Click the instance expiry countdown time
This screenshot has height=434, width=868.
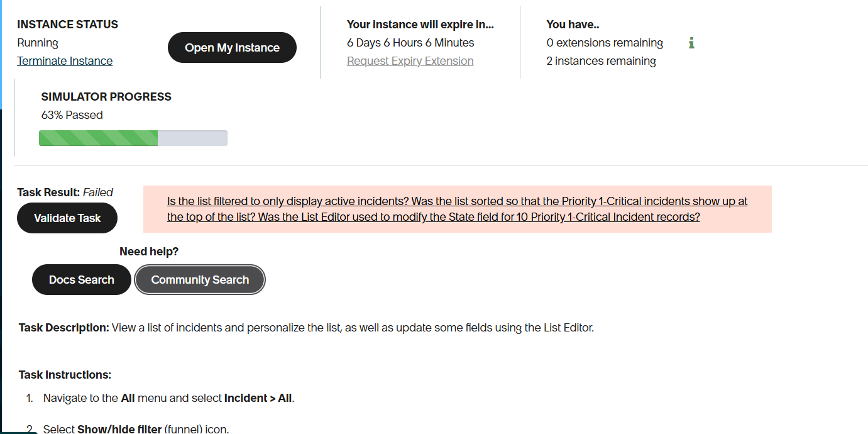pos(410,43)
